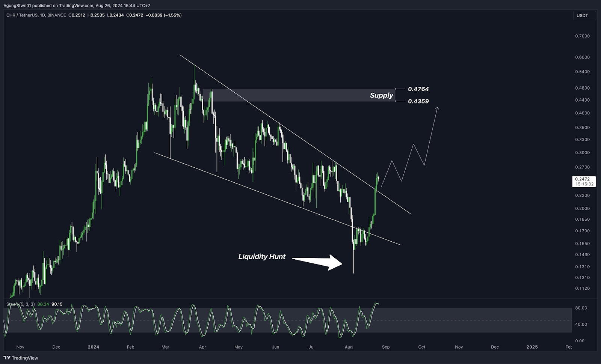Click the Stoch value 90.15

[x=57, y=304]
